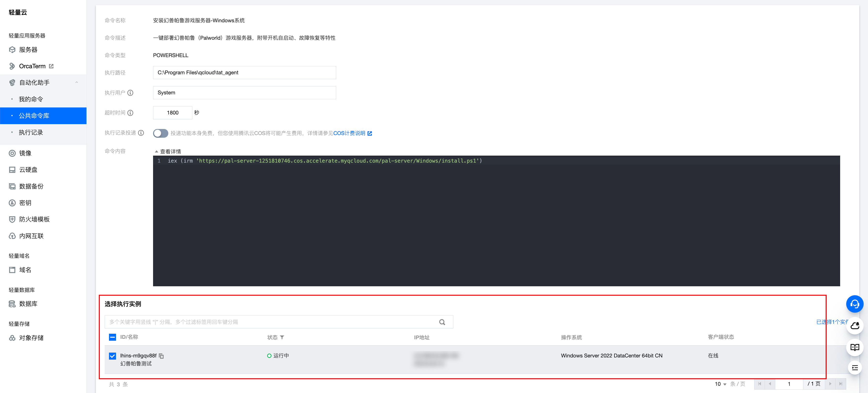Screen dimensions: 868x393
Task: Click the 防火墙模板 shield icon
Action: 12,219
